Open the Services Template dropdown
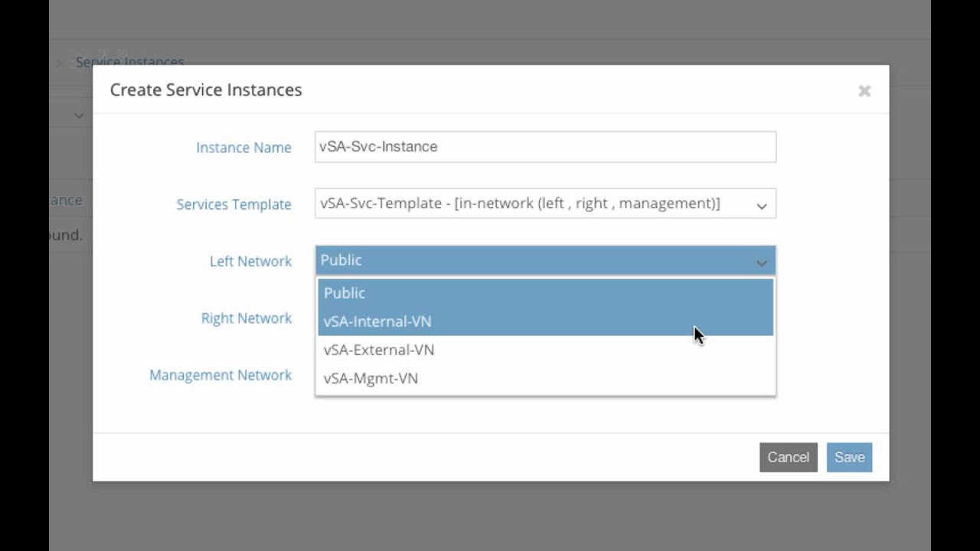980x551 pixels. tap(545, 204)
